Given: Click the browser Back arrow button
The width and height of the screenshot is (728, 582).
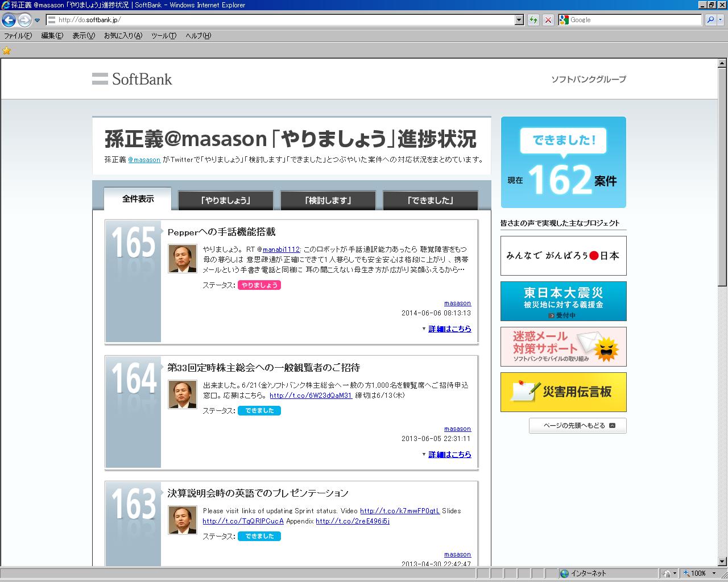Looking at the screenshot, I should pyautogui.click(x=9, y=20).
